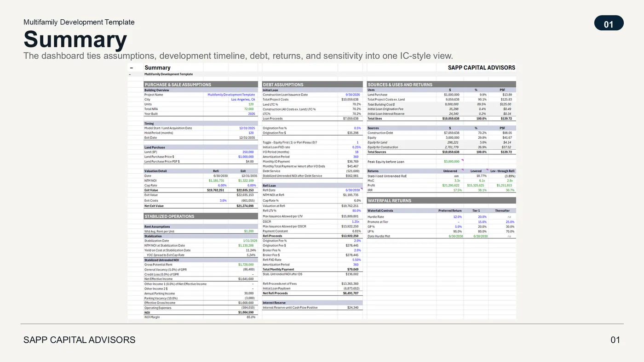The width and height of the screenshot is (644, 362).
Task: Select the Preferred Return LP % 95.0%
Action: coord(458,232)
